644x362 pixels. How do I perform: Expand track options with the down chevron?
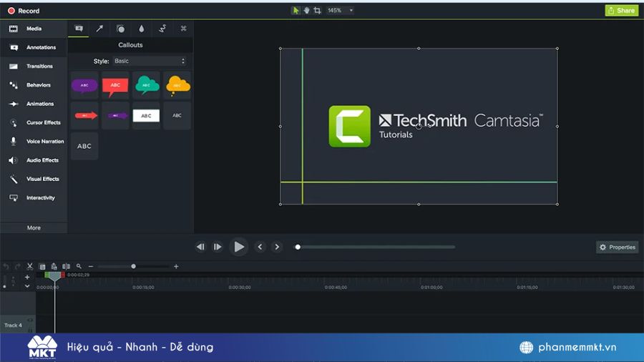coord(27,286)
